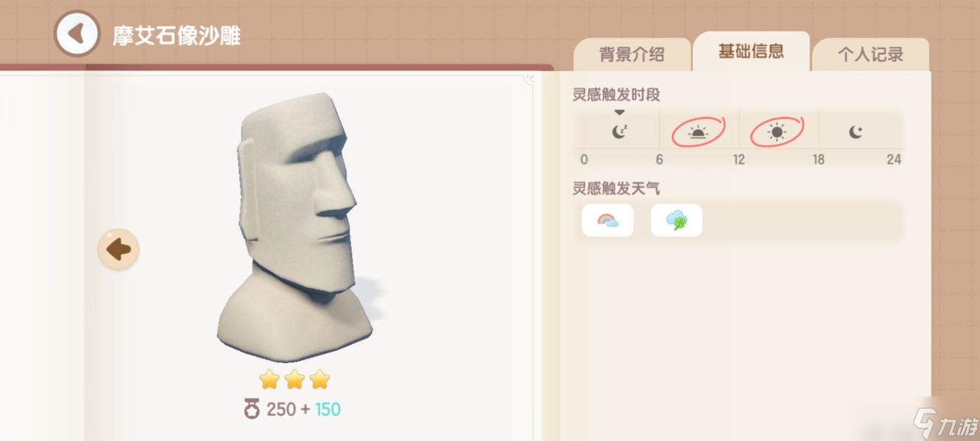Click the small time indicator triangle marker
Viewport: 980px width, 441px height.
point(620,113)
